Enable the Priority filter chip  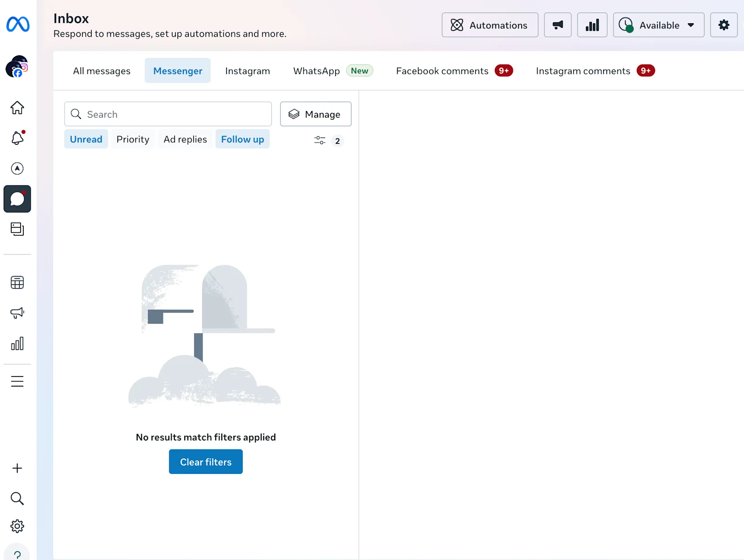(133, 139)
